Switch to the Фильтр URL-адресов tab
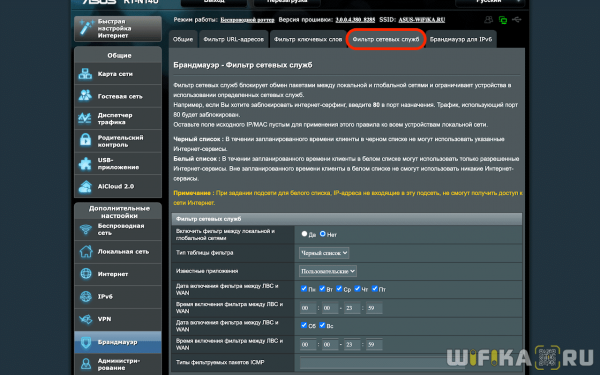 tap(233, 39)
